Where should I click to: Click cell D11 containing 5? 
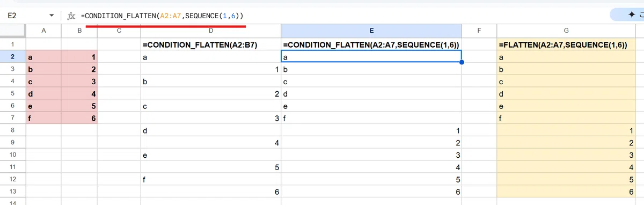pos(210,167)
